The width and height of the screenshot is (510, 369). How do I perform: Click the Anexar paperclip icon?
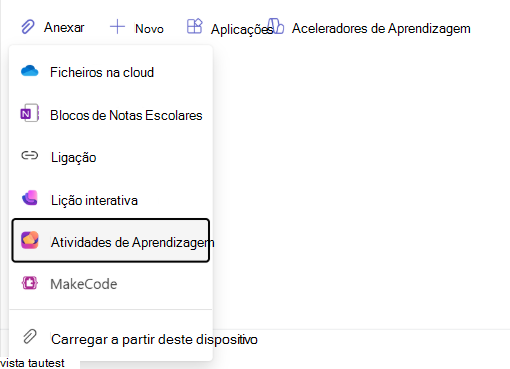point(28,27)
